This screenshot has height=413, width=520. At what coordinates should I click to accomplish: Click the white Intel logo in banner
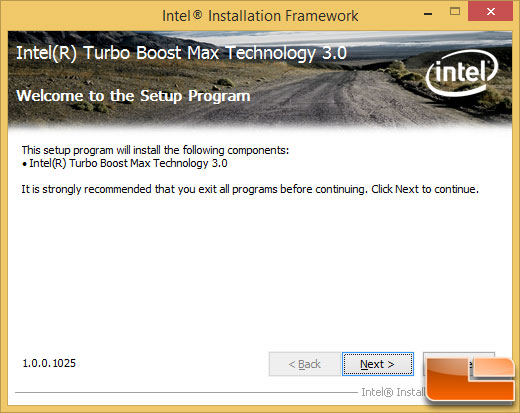pos(462,72)
